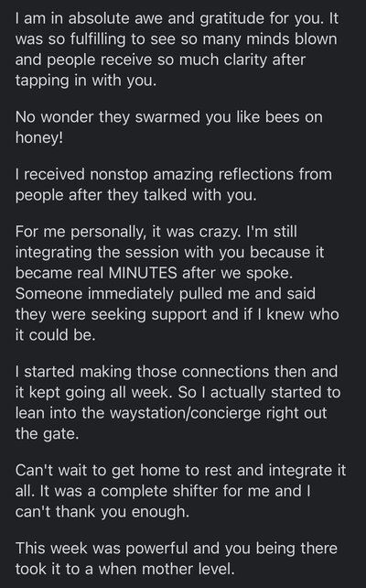Click the line 'can't thank you enough.'
The width and height of the screenshot is (366, 588).
tap(102, 511)
